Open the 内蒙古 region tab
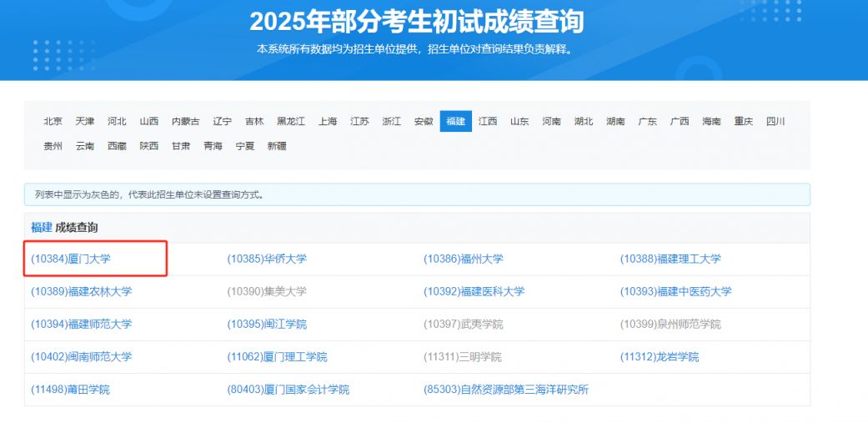The image size is (868, 423). pos(185,121)
